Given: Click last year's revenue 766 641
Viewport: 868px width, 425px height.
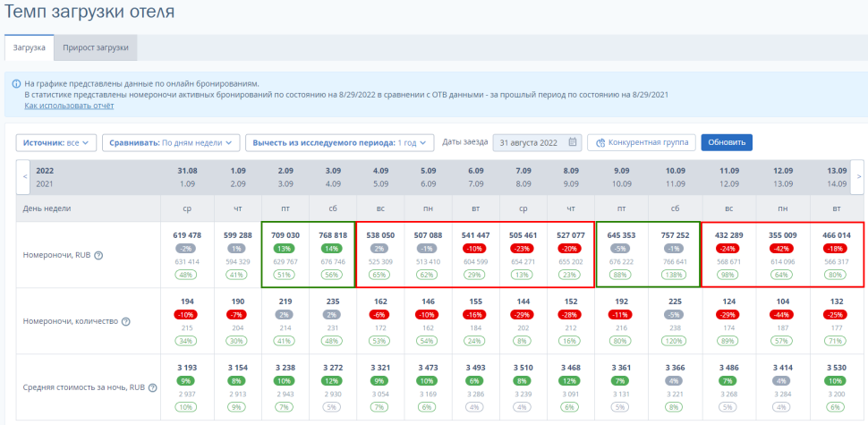Looking at the screenshot, I should (675, 262).
